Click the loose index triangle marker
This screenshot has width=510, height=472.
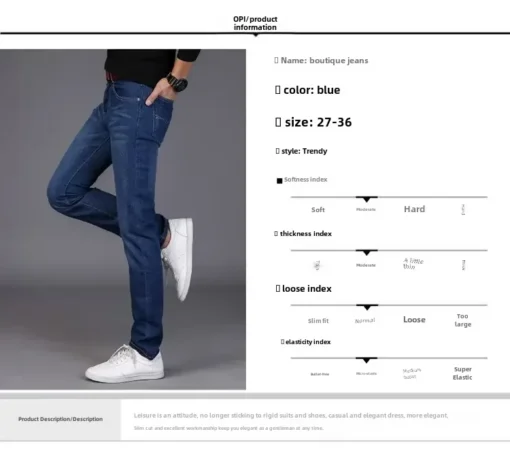[367, 307]
